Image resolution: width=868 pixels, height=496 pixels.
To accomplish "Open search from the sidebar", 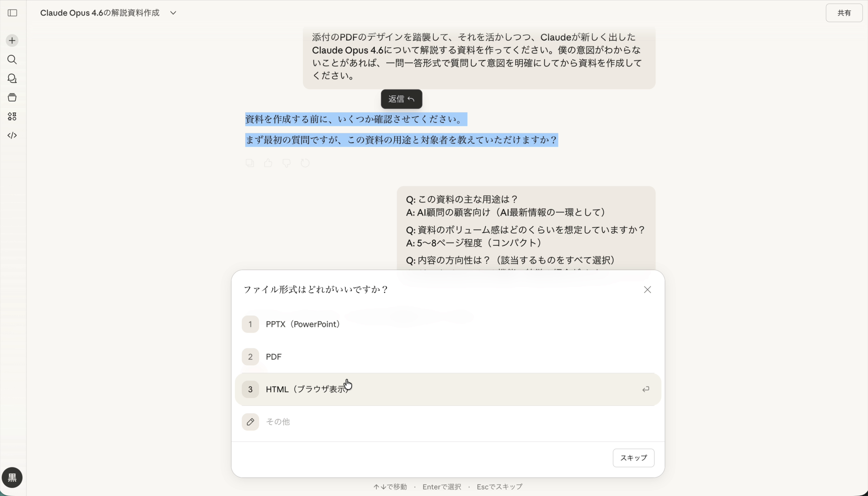I will (12, 60).
